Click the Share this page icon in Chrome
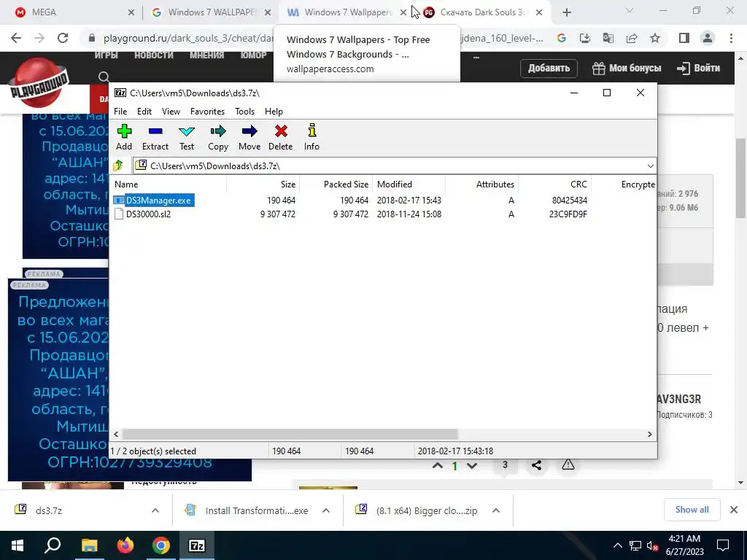This screenshot has height=560, width=747. [632, 38]
